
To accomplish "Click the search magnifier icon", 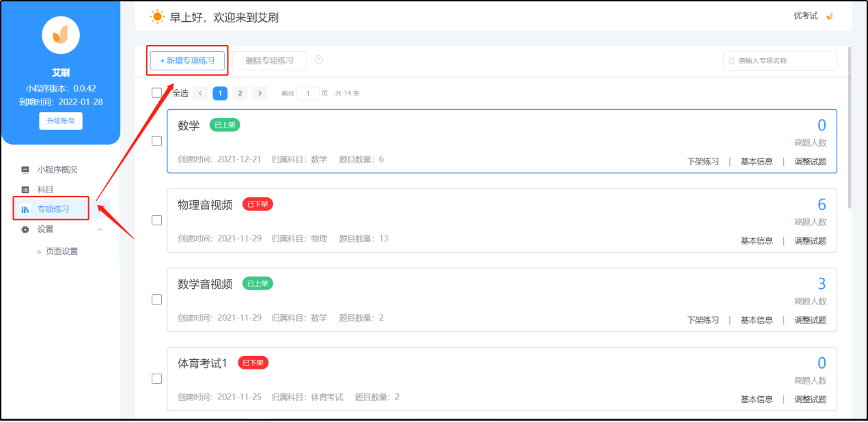I will pyautogui.click(x=733, y=61).
